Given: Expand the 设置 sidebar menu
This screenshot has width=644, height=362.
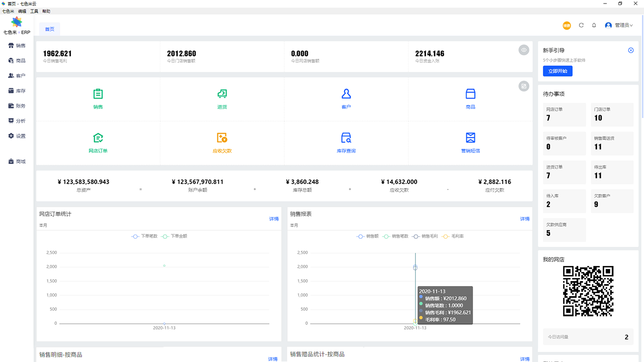Looking at the screenshot, I should (x=17, y=136).
